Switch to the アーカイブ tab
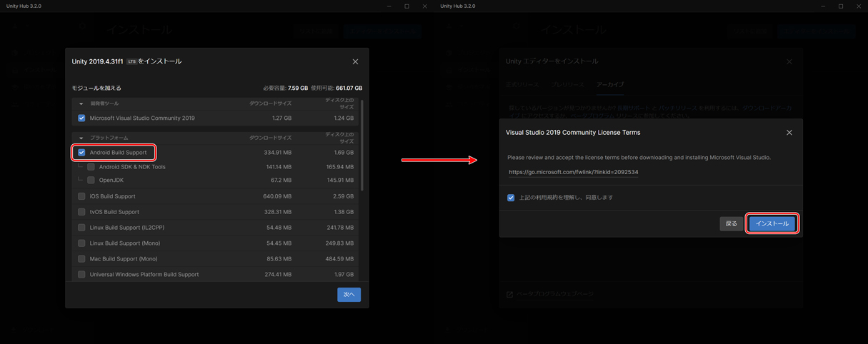This screenshot has width=868, height=344. [610, 85]
